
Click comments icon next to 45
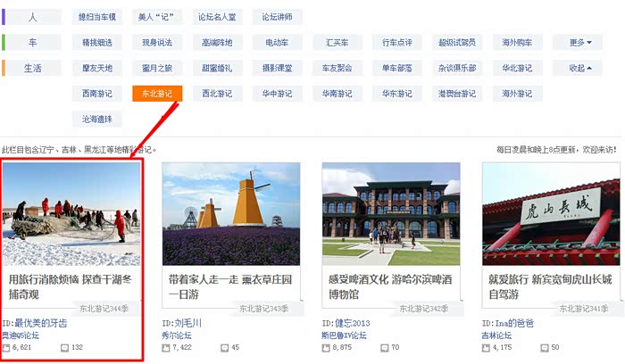click(224, 348)
